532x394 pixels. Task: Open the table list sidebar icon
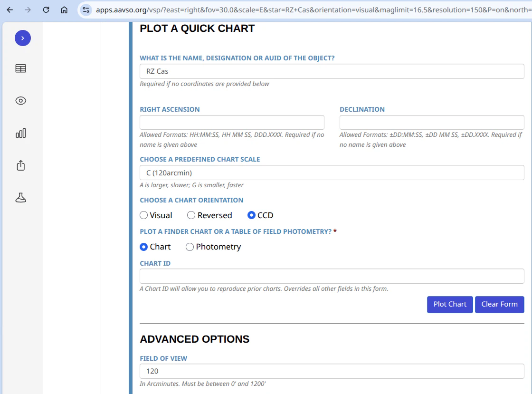point(21,68)
